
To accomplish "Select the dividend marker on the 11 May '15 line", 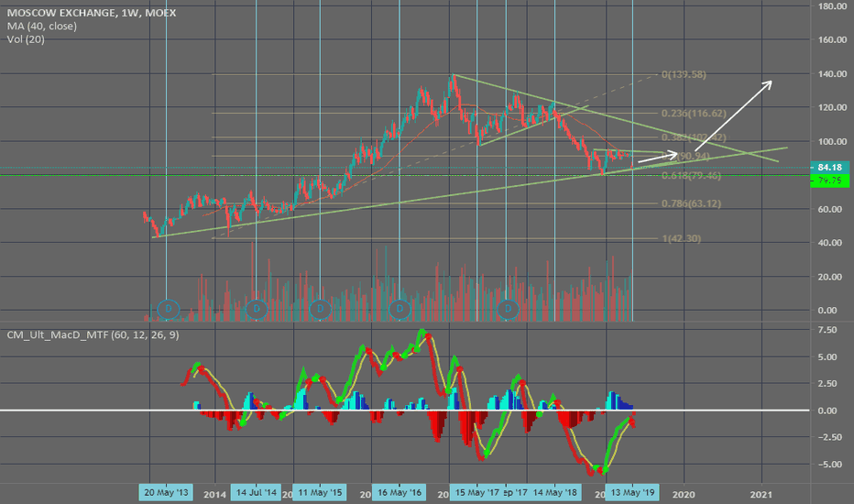I will pyautogui.click(x=320, y=309).
